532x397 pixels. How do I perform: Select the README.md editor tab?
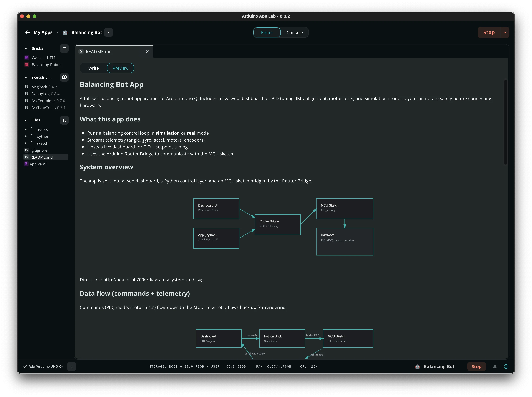[x=114, y=52]
